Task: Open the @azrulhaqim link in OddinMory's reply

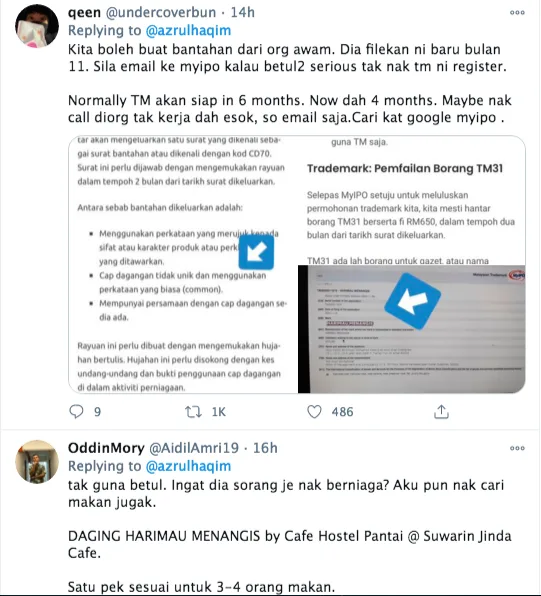Action: tap(188, 466)
